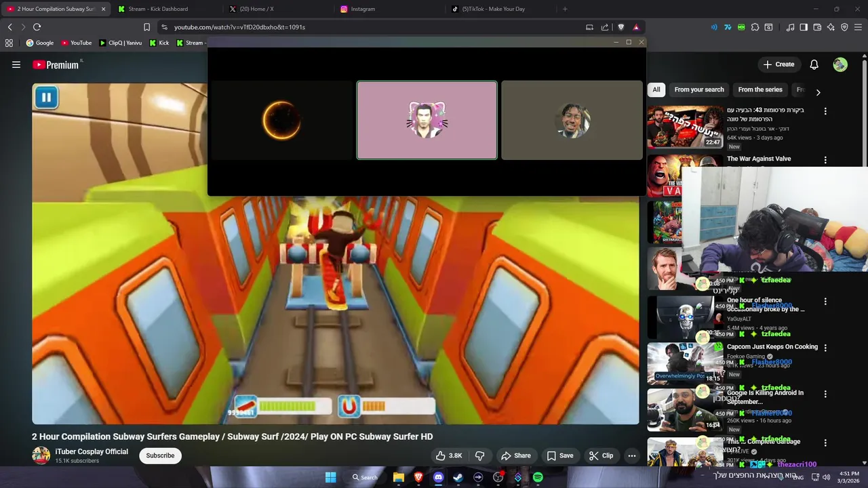The width and height of the screenshot is (868, 488).
Task: Open the apps grid on bookmarks bar
Action: (9, 43)
